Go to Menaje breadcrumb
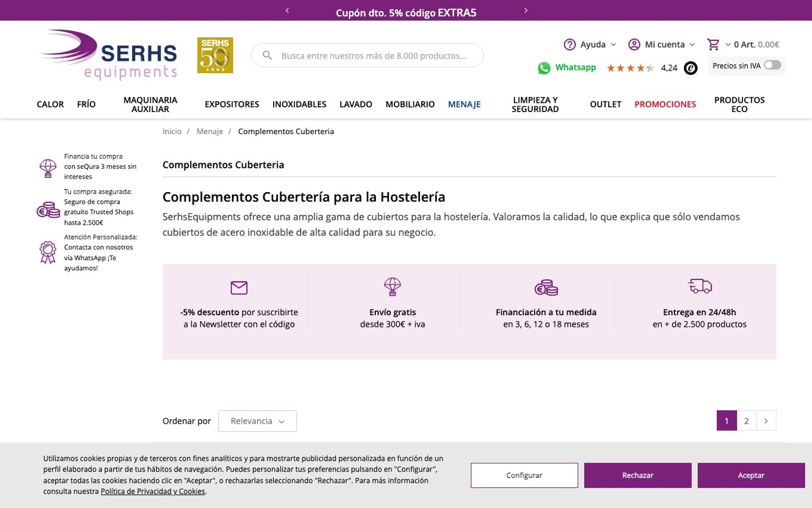812x508 pixels. [210, 132]
